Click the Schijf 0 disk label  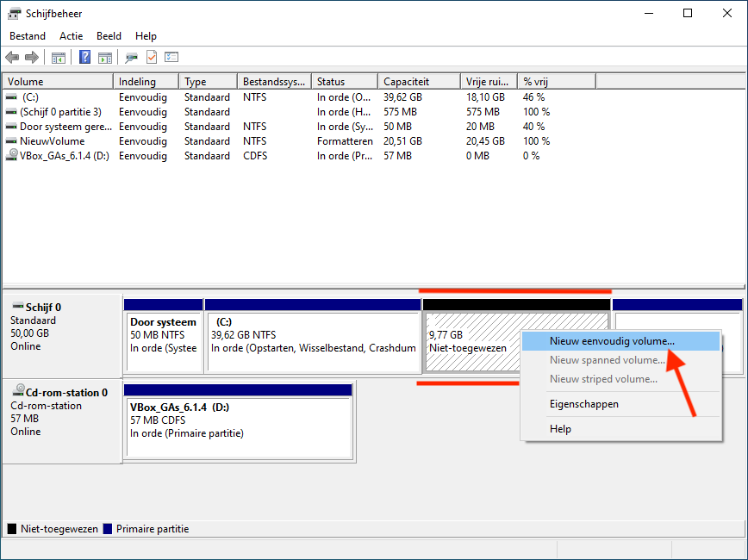(43, 308)
